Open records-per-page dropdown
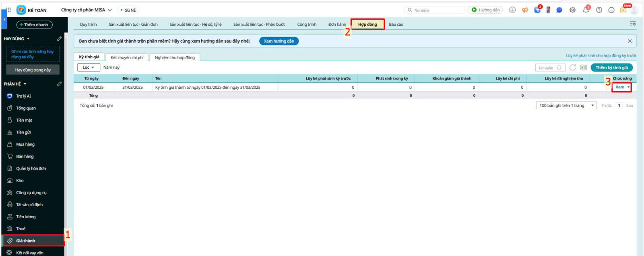 tap(566, 105)
